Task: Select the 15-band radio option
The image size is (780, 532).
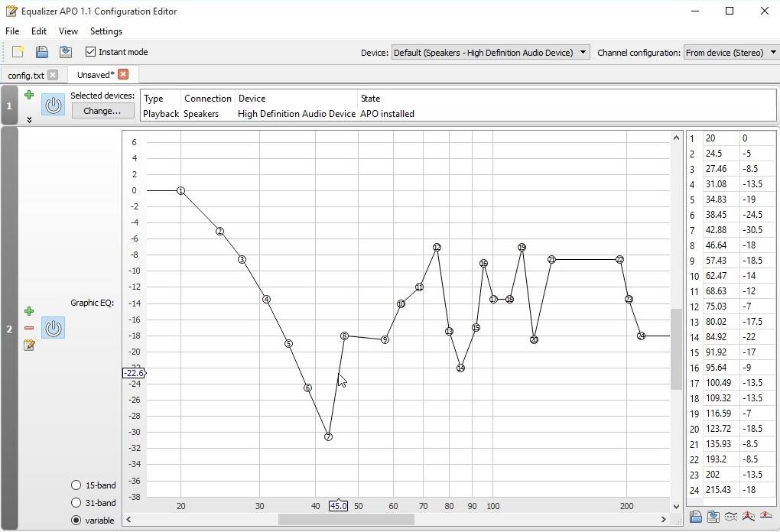Action: pos(76,485)
